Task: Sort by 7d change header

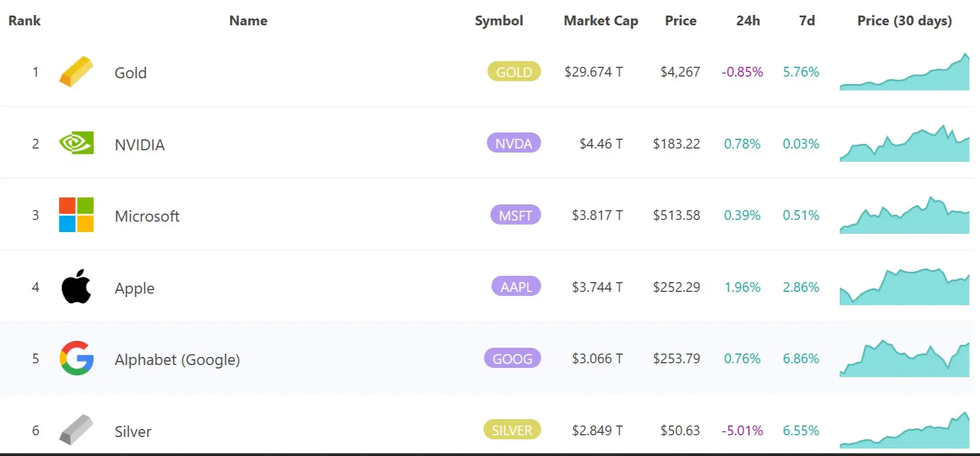Action: tap(807, 21)
